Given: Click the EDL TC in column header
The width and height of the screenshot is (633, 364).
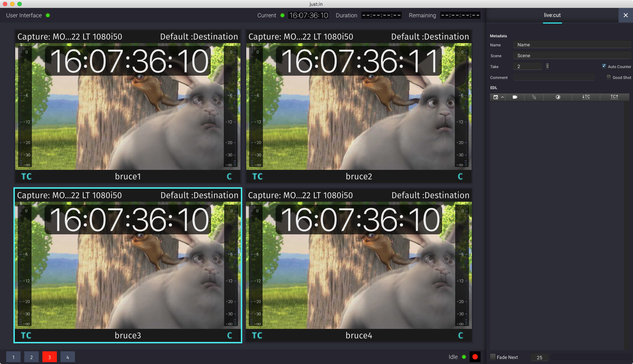Looking at the screenshot, I should pyautogui.click(x=586, y=97).
